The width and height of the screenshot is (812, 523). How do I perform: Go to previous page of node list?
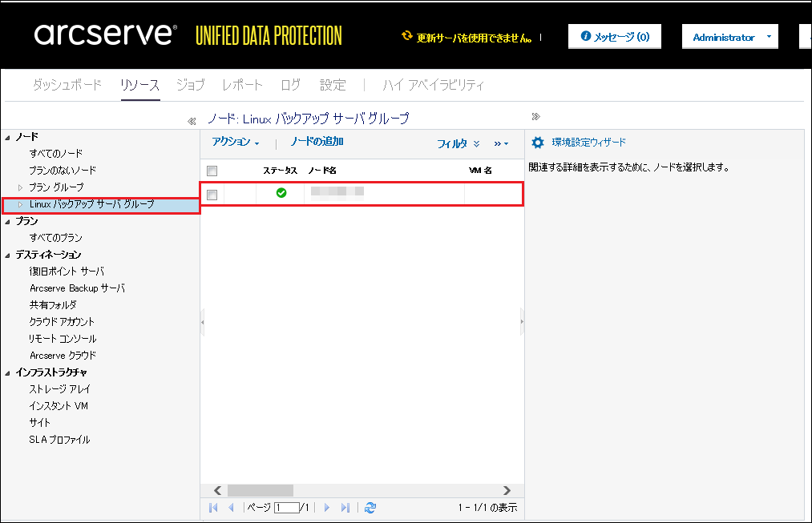point(231,508)
